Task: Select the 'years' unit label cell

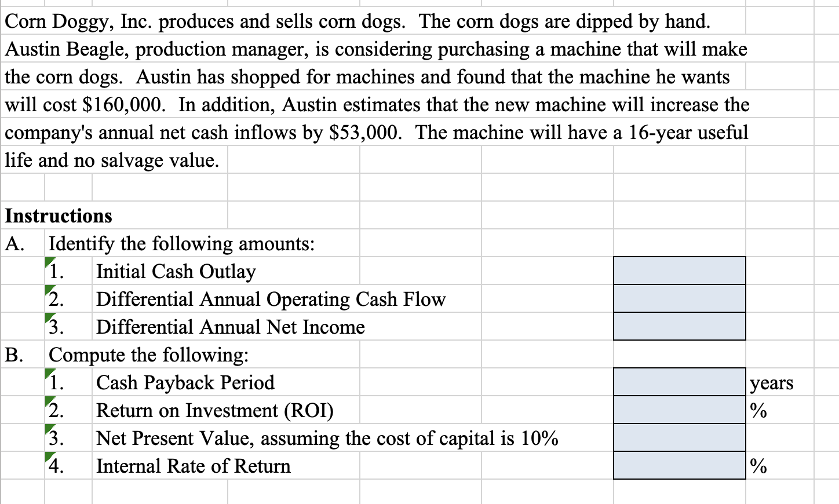Action: pos(772,383)
